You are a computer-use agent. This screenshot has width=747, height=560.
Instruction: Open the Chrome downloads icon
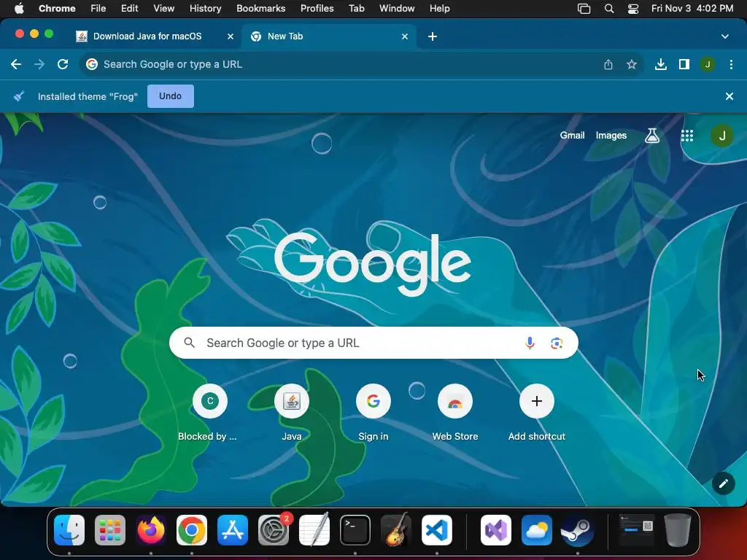point(661,64)
